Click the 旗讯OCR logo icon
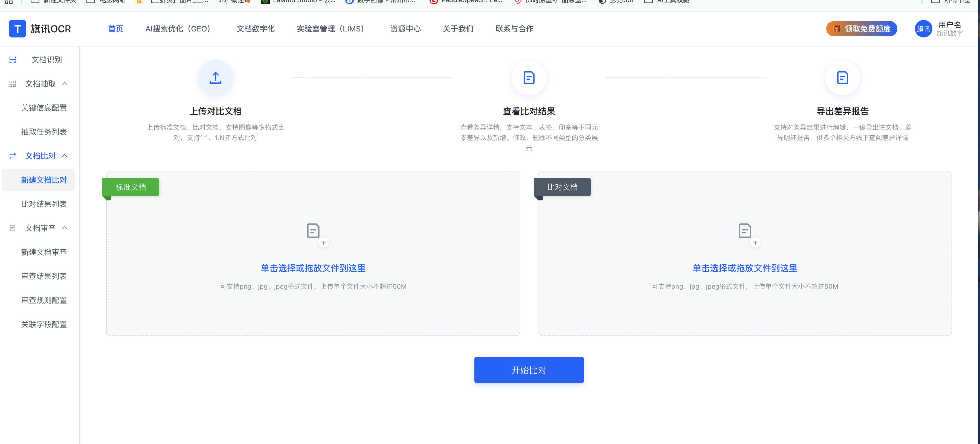 coord(17,29)
